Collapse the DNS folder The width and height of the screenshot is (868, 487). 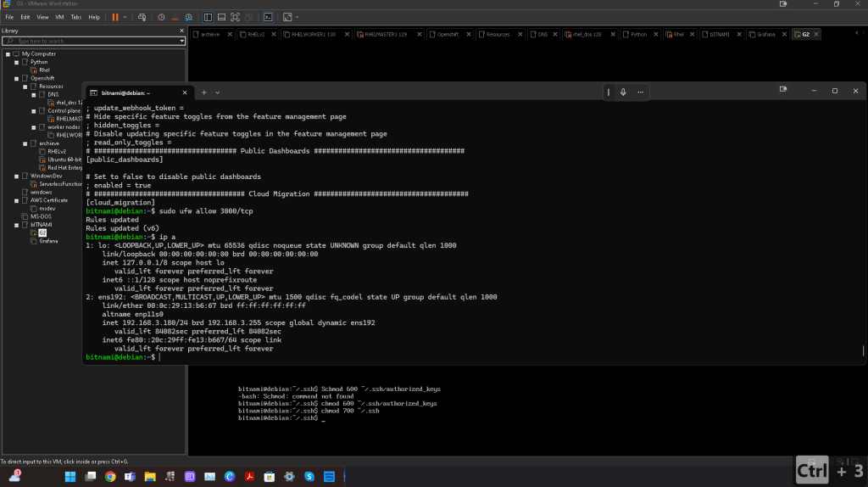click(34, 95)
